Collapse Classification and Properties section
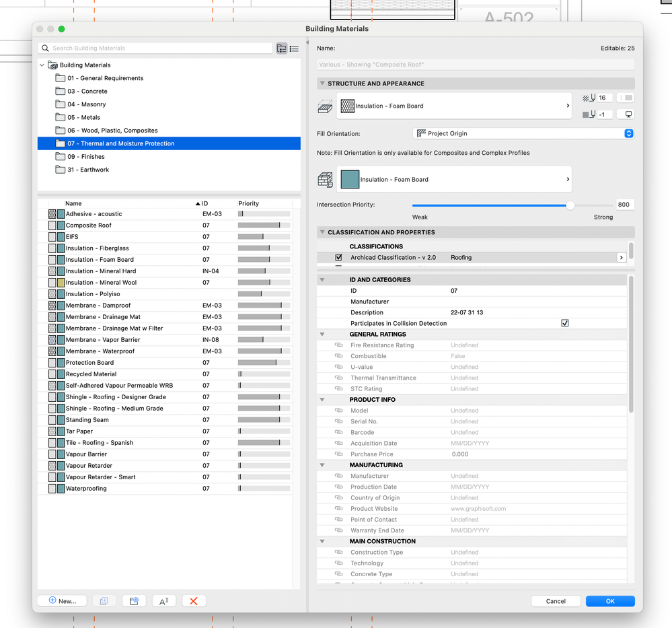672x628 pixels. [x=322, y=232]
